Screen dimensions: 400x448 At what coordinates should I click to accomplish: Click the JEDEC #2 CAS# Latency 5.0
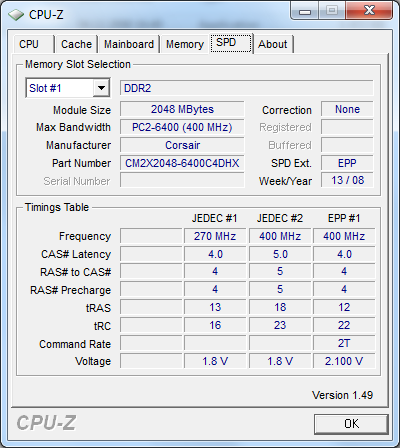point(280,254)
